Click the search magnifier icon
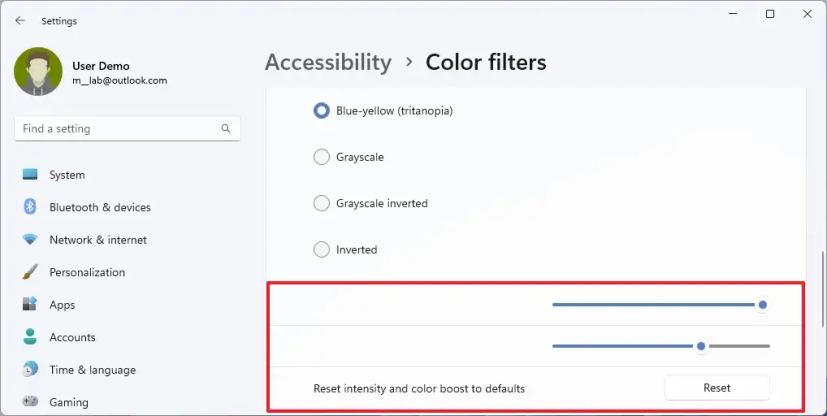The height and width of the screenshot is (416, 827). coord(226,129)
